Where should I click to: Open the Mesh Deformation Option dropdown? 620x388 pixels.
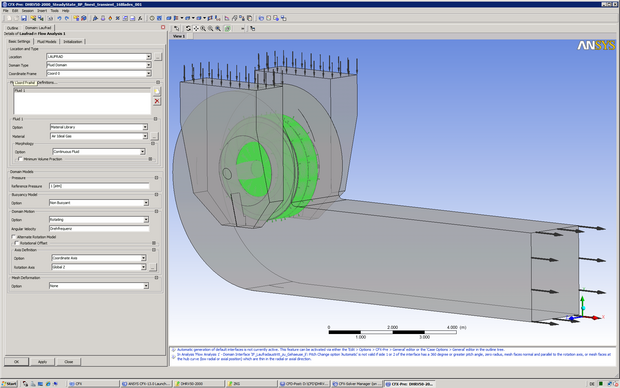(99, 286)
